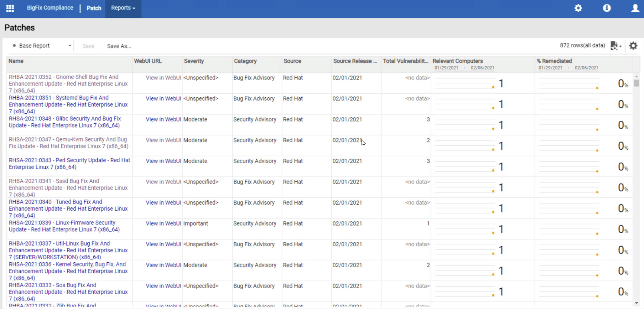This screenshot has width=644, height=309.
Task: Click BigFix Compliance title in header
Action: [x=50, y=8]
